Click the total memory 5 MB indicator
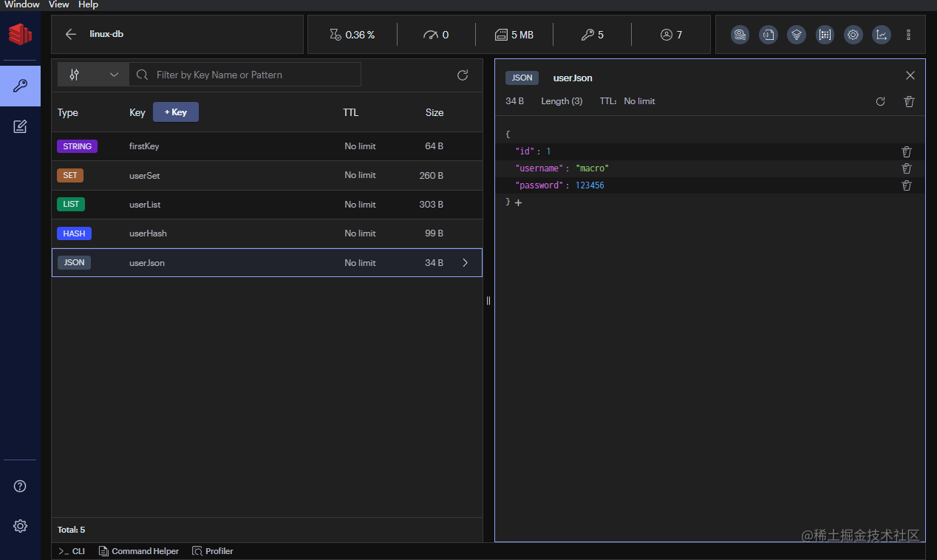Screen dimensions: 937x560 coord(514,35)
